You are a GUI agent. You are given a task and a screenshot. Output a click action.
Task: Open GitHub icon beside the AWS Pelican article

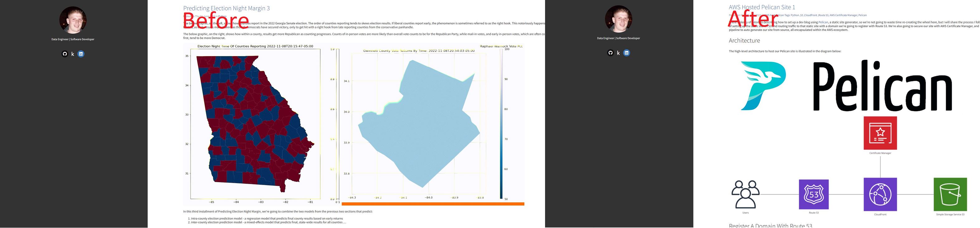611,52
